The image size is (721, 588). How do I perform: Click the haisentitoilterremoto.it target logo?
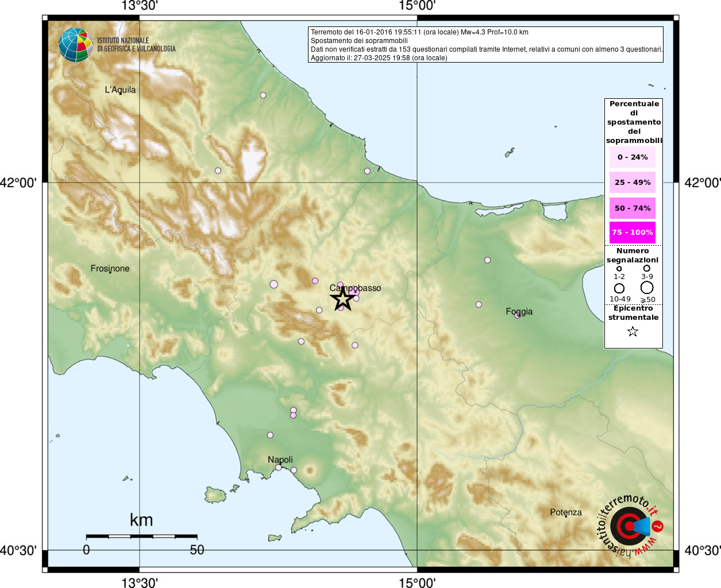[630, 526]
